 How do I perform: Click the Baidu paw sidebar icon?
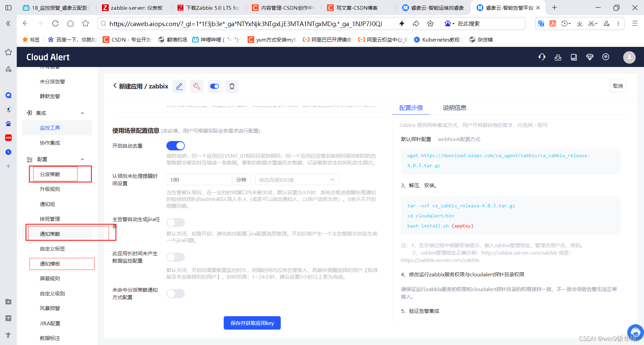pos(8,124)
